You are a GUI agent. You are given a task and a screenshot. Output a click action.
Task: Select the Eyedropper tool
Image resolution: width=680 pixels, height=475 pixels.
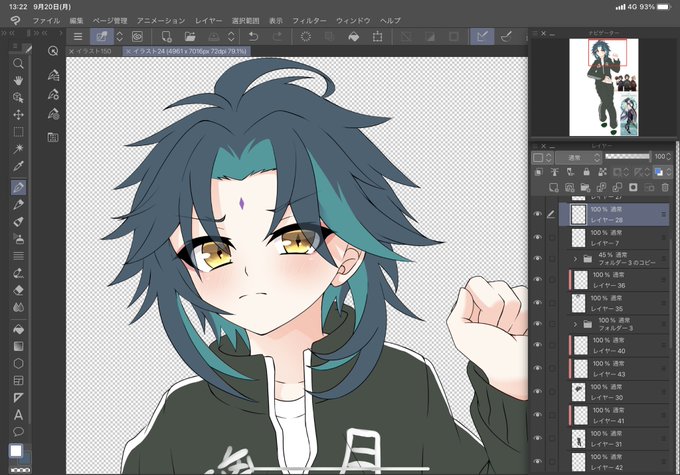click(18, 166)
